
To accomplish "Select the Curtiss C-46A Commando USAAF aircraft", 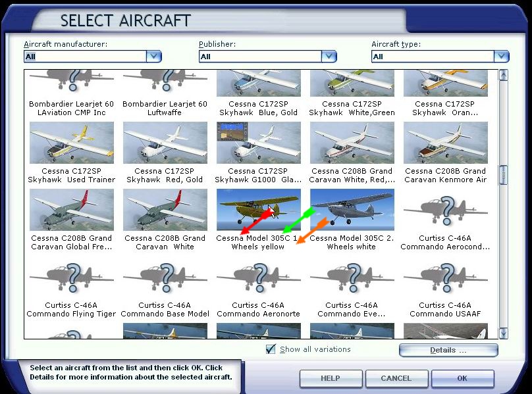I will click(x=446, y=276).
